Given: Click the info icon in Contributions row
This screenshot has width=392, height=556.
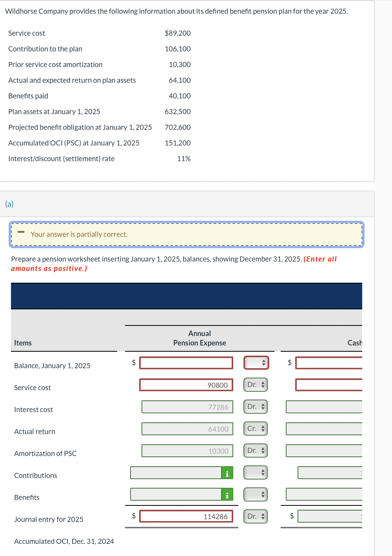Looking at the screenshot, I should point(227,473).
